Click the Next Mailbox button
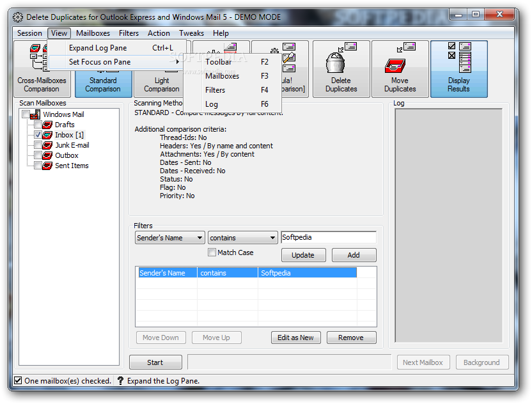The height and width of the screenshot is (404, 532). click(423, 362)
